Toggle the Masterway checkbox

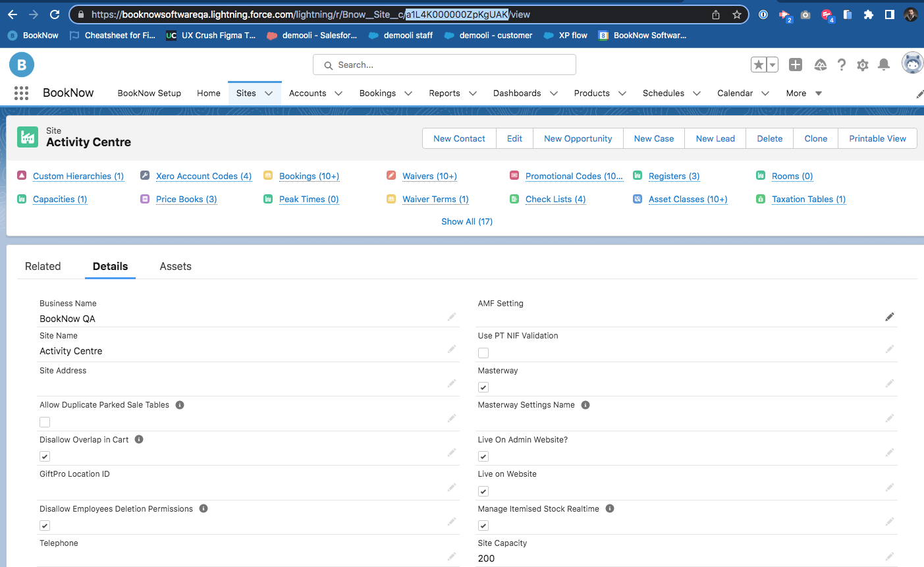point(483,387)
